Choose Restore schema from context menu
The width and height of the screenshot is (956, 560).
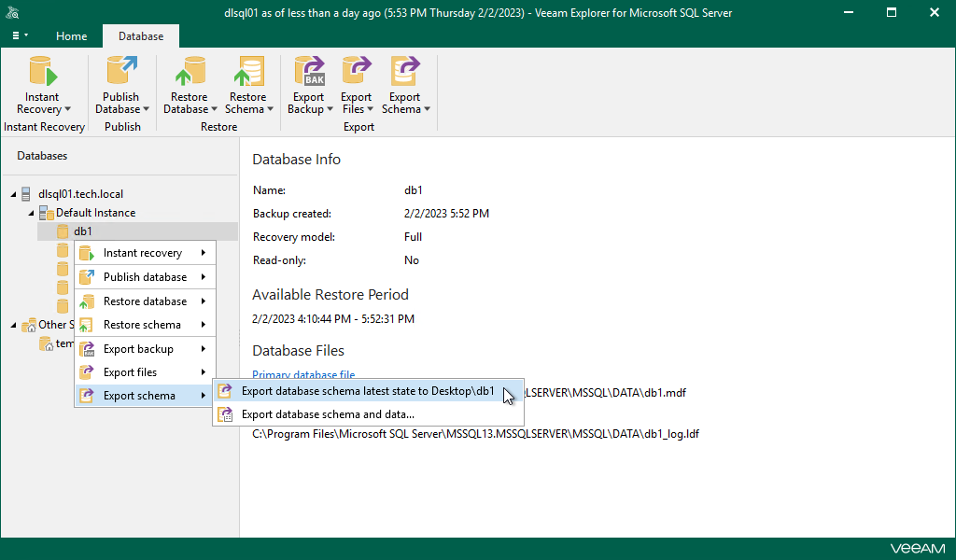pyautogui.click(x=145, y=325)
